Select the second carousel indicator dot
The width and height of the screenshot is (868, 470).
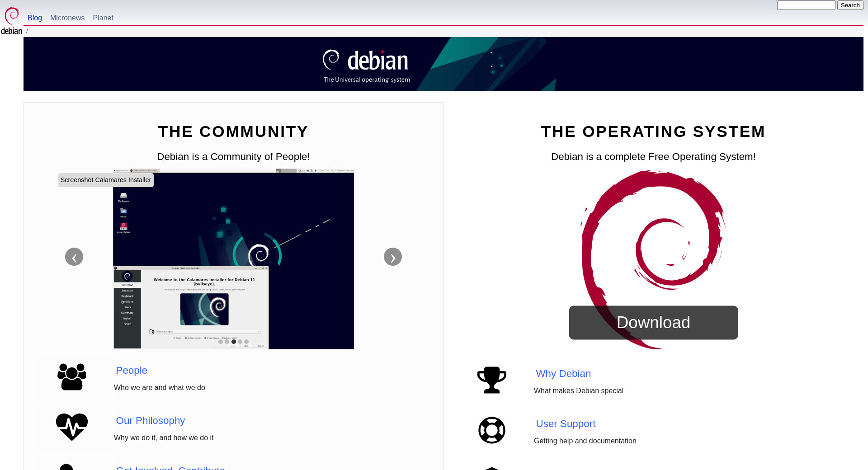(227, 342)
